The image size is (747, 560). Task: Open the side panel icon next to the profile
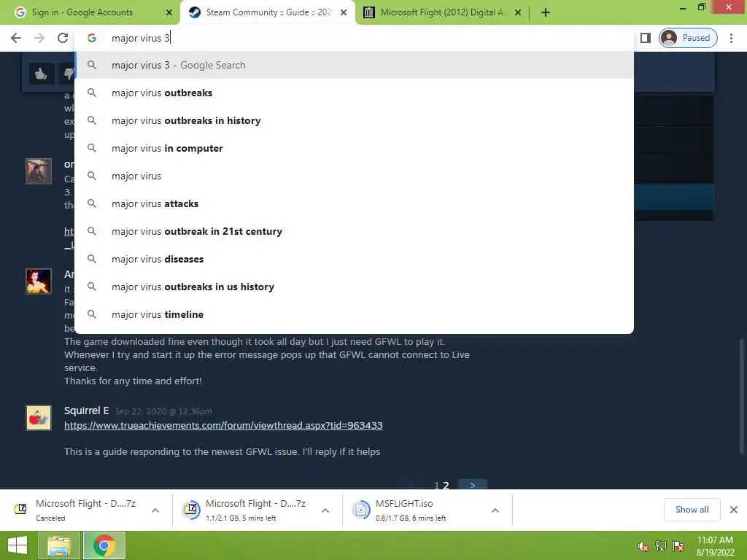tap(646, 38)
